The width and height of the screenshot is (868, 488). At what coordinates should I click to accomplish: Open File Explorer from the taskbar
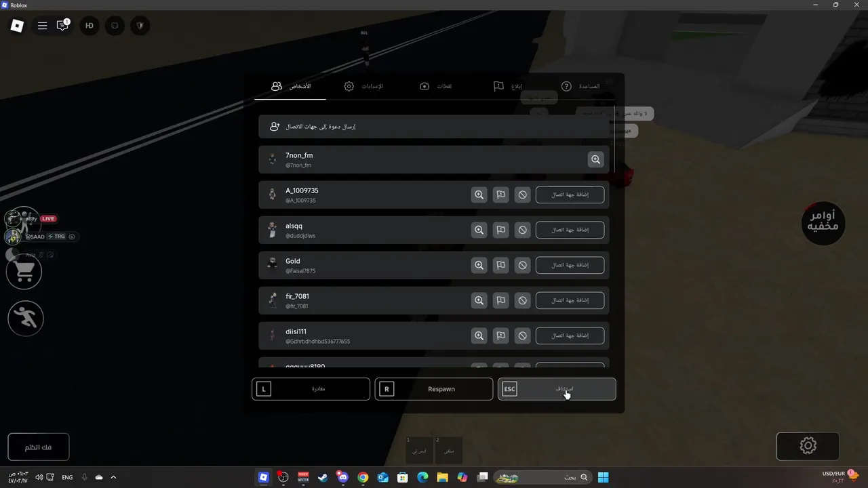pos(442,477)
